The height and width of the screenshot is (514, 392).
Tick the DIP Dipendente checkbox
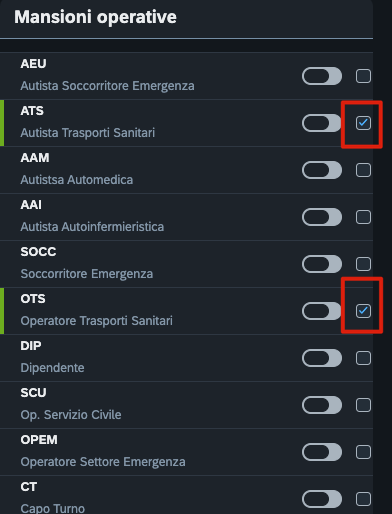pos(363,358)
